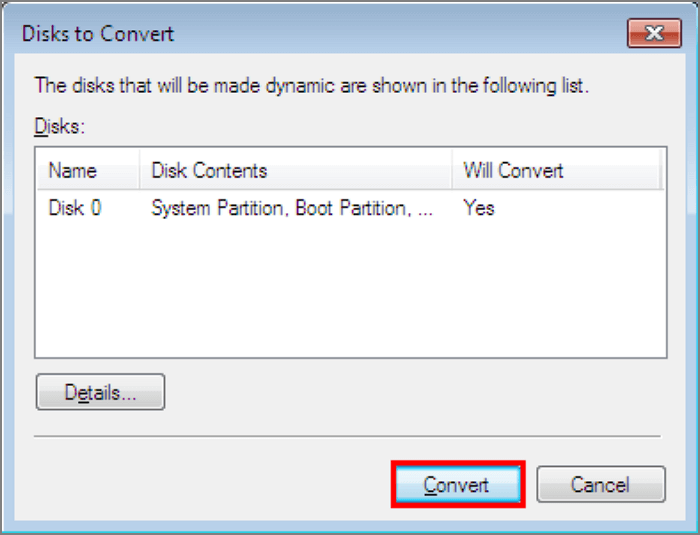The height and width of the screenshot is (535, 700).
Task: Click the horizontal separator above Convert button
Action: 348,436
